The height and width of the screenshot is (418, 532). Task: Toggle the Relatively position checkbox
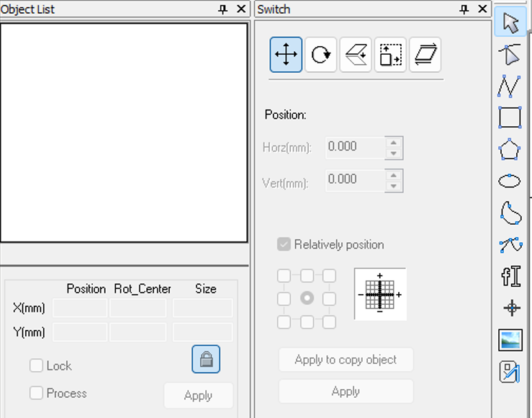tap(284, 244)
